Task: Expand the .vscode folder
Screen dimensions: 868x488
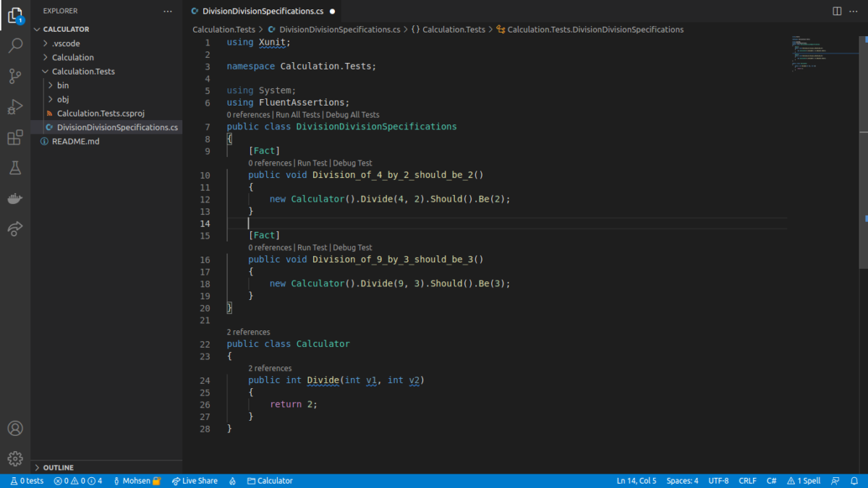Action: (x=66, y=43)
